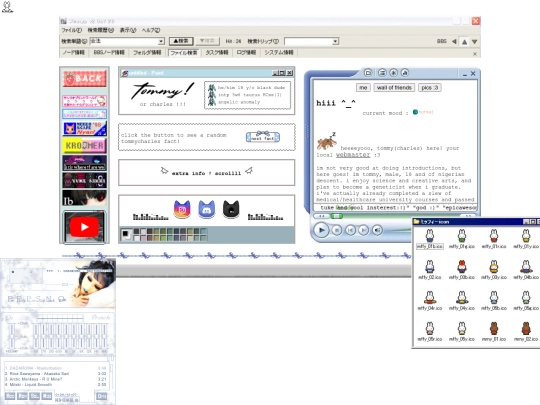
Task: Open the 'wall of friends' tab
Action: tap(394, 87)
